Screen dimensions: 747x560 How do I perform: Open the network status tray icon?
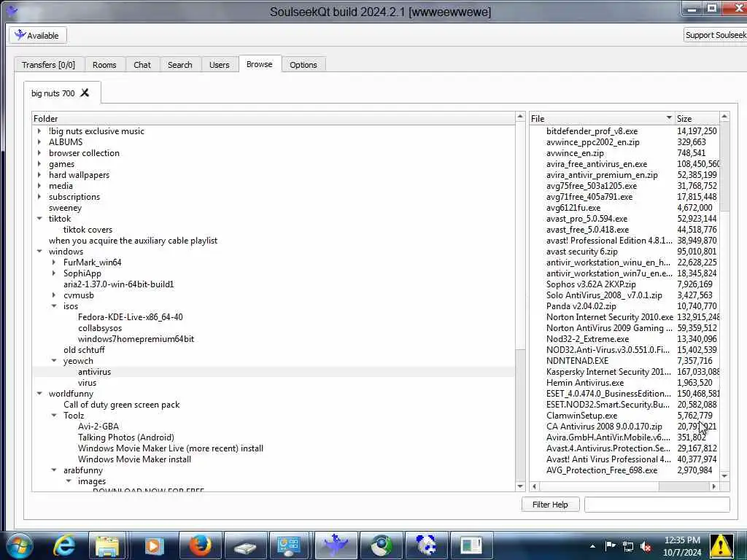[x=628, y=546]
